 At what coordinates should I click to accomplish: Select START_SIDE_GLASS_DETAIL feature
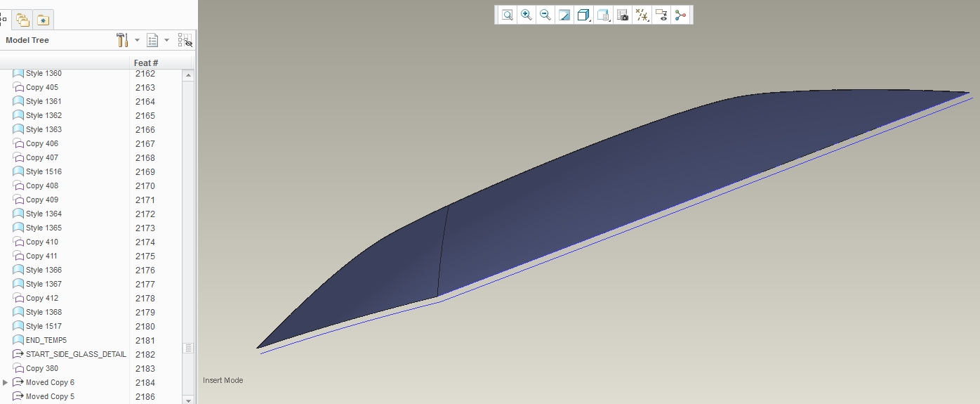click(76, 354)
